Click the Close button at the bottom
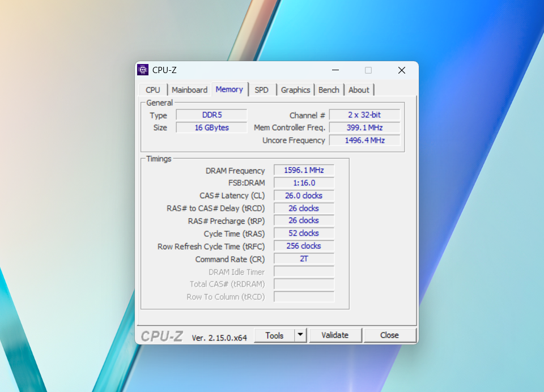This screenshot has height=392, width=544. (390, 335)
